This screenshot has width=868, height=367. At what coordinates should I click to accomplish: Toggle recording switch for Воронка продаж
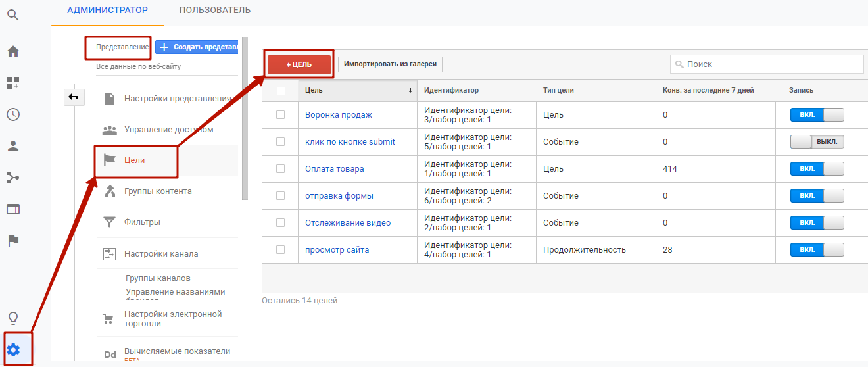[817, 115]
